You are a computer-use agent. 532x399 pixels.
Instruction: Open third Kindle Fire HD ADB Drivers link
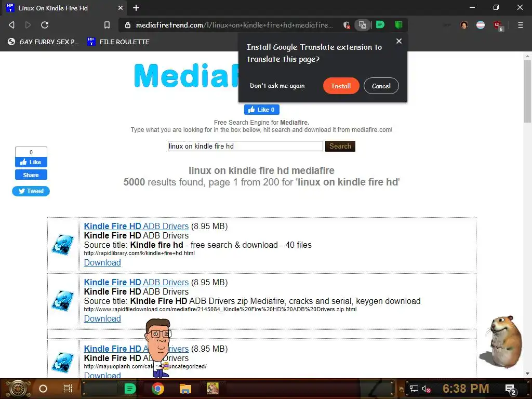coord(136,349)
